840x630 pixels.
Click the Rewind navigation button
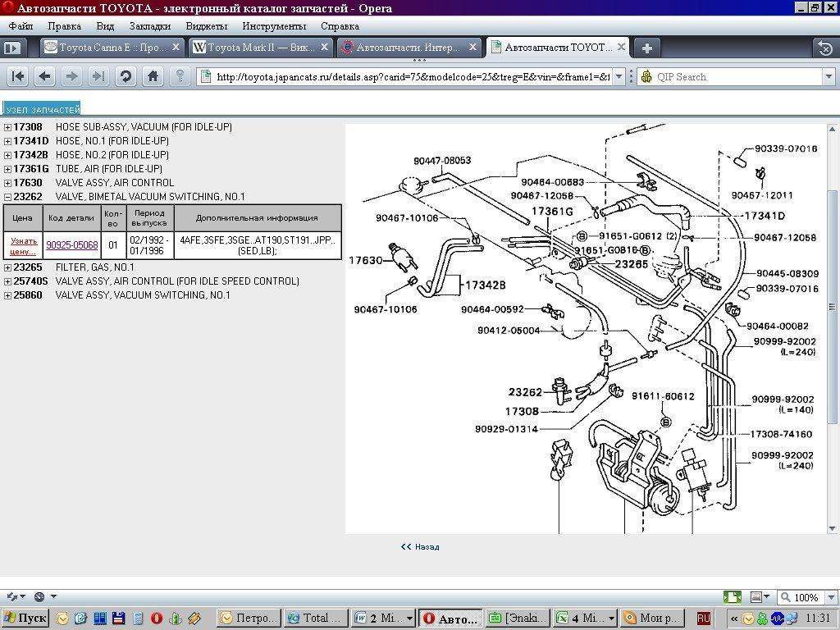[x=18, y=76]
